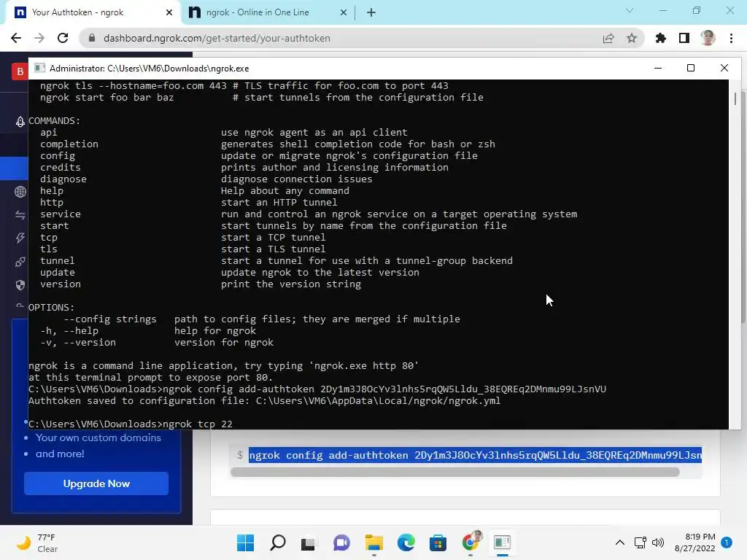Open the Chrome tab search chevron

click(x=630, y=10)
